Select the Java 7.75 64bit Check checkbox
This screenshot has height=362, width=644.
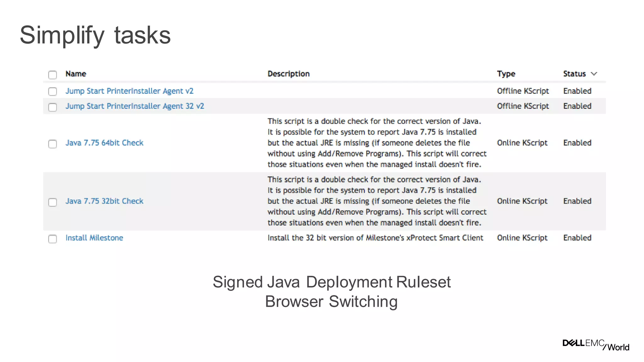53,144
